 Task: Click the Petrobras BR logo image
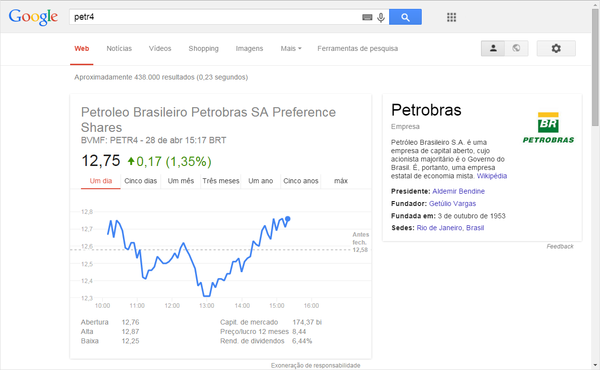(548, 128)
